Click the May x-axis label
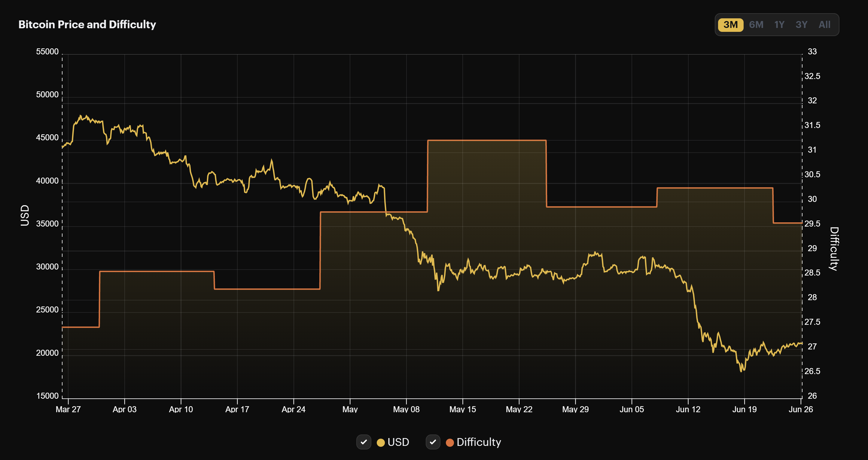The image size is (868, 460). point(350,409)
